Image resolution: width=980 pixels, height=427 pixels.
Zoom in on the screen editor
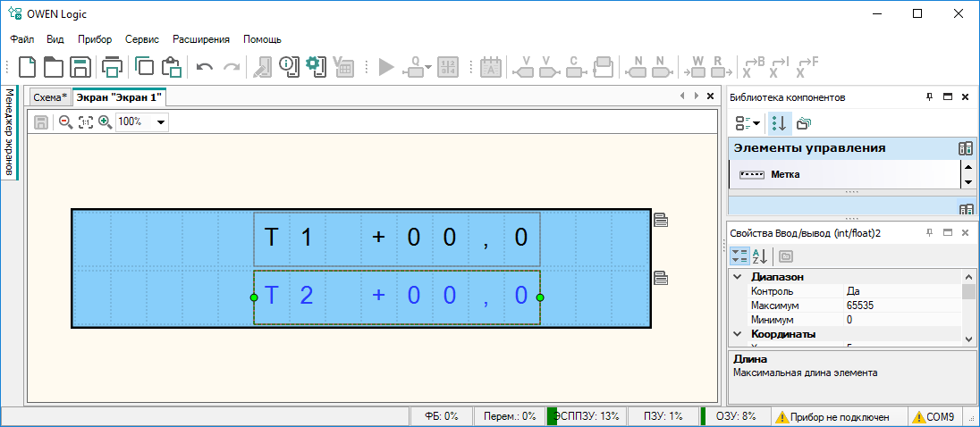105,121
